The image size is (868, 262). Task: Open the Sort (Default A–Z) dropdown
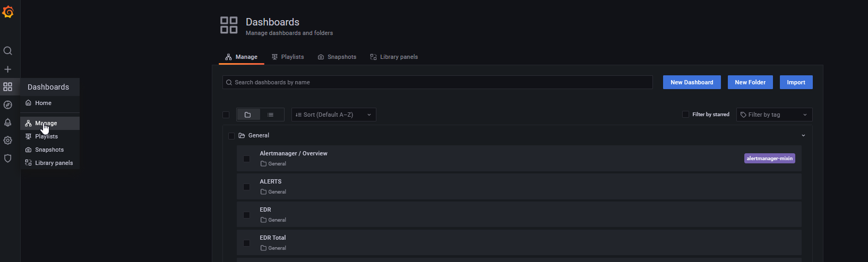click(x=333, y=115)
